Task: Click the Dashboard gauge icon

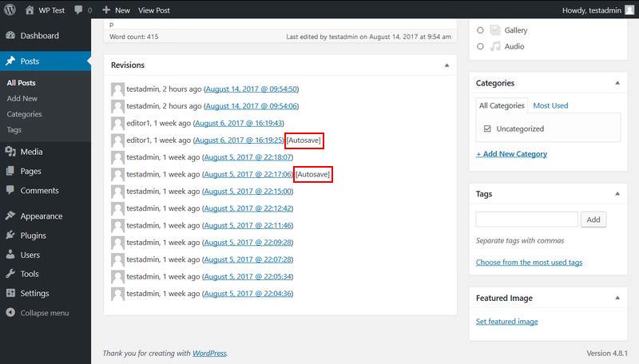Action: click(10, 36)
